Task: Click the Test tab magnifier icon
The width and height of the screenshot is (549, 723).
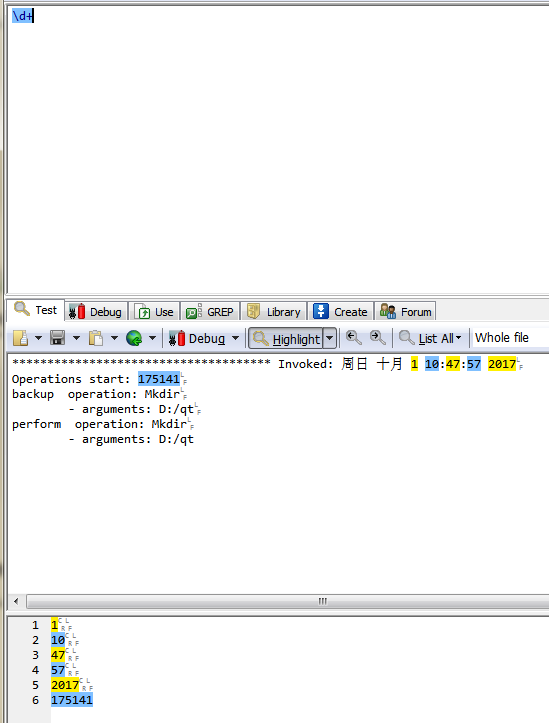Action: [x=22, y=309]
